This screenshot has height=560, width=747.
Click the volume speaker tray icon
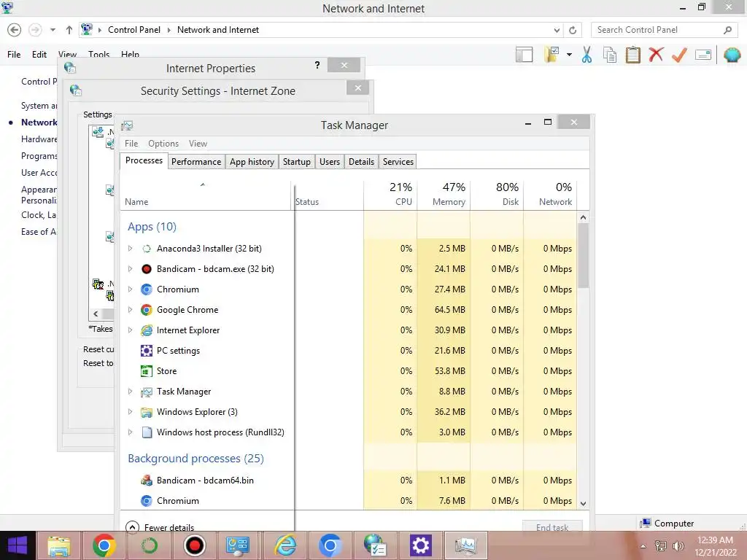coord(678,546)
